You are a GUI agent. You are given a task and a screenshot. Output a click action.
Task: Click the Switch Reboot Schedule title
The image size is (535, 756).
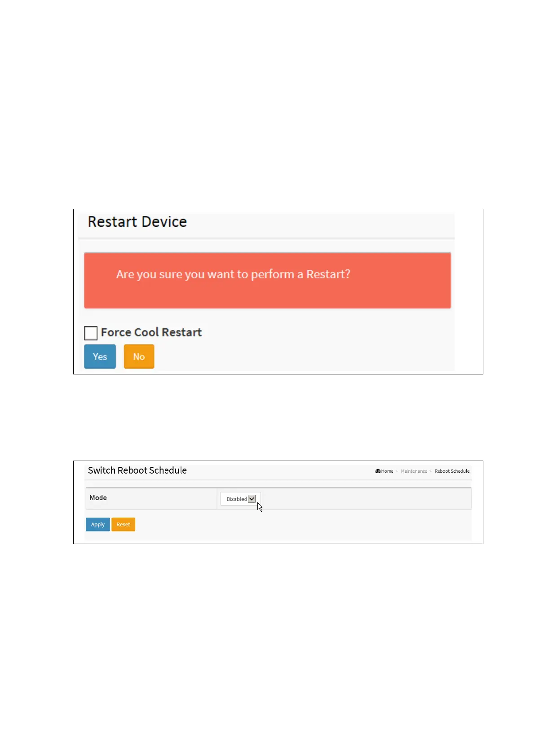[137, 470]
